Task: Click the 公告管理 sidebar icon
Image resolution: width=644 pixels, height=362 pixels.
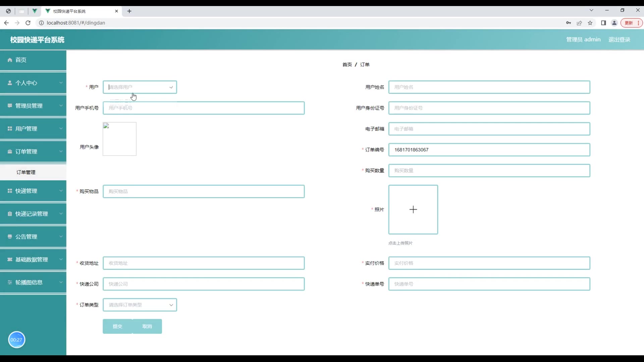Action: (10, 237)
